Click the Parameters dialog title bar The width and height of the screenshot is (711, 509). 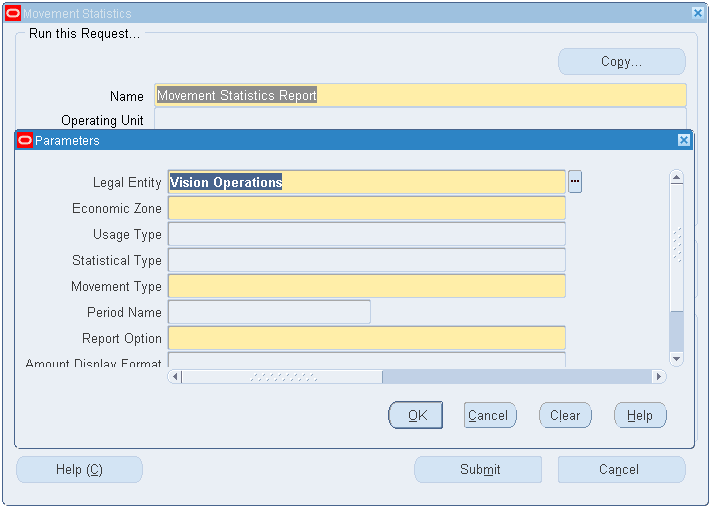[x=354, y=141]
